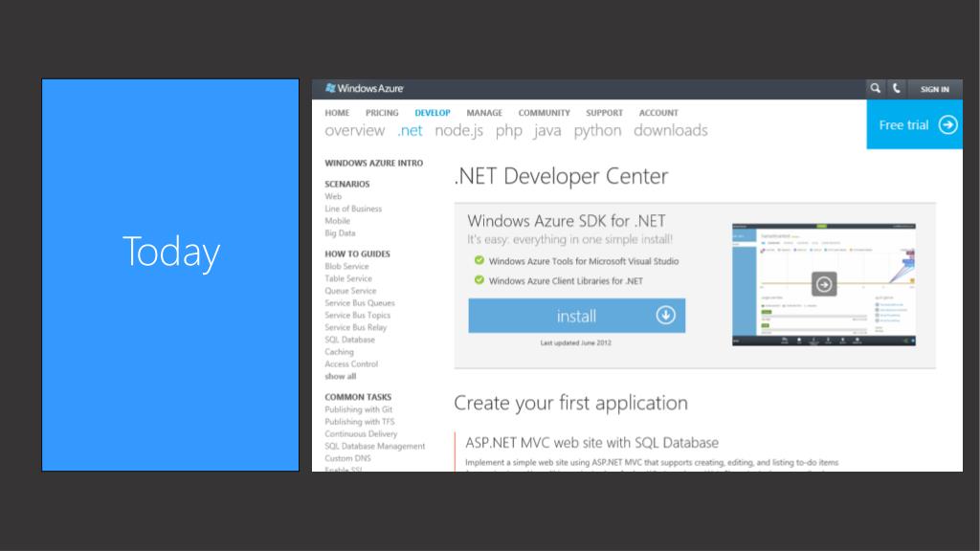Open the Caching guide link
Image resolution: width=980 pixels, height=551 pixels.
340,352
